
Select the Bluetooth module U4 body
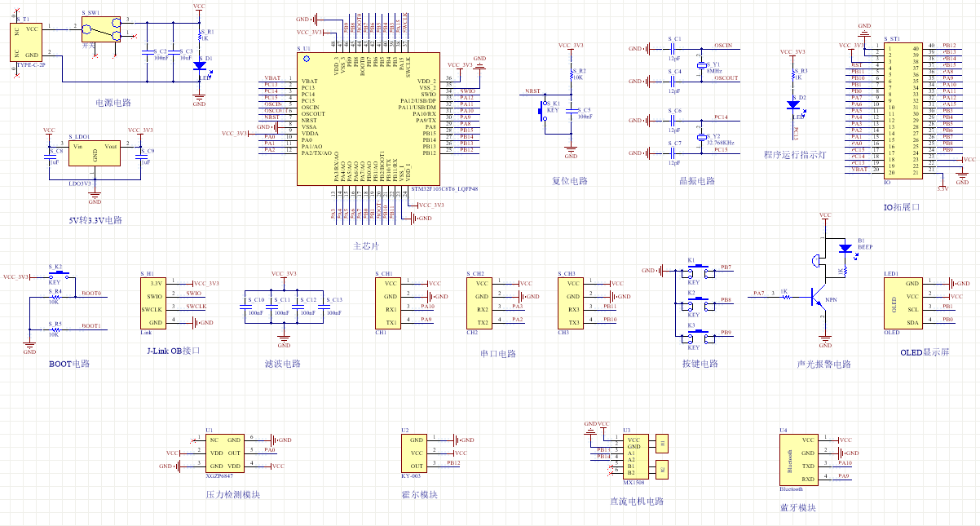coord(797,459)
